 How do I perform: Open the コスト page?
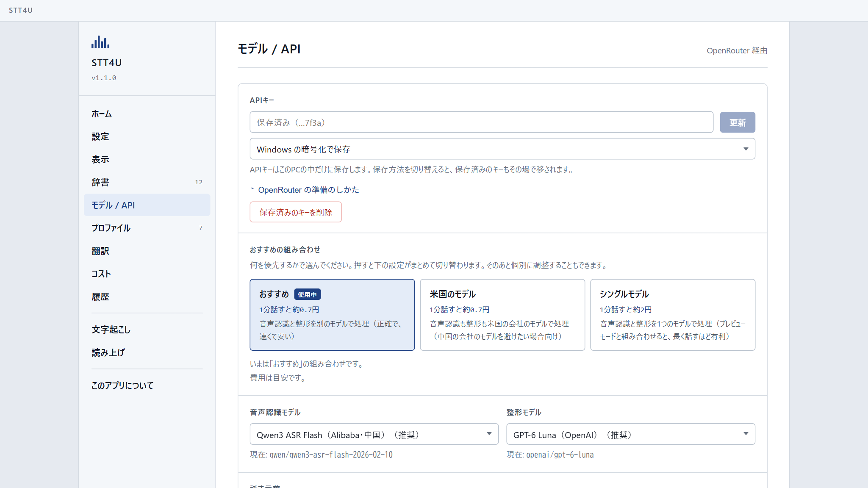pos(147,274)
